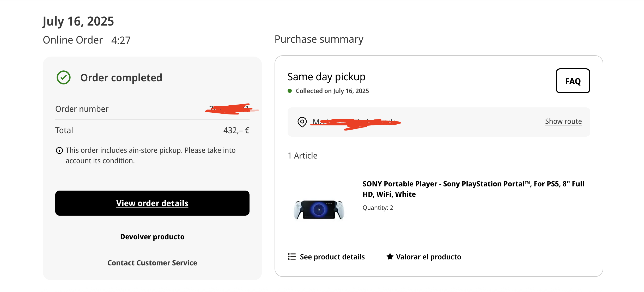Contact Customer Service link
The width and height of the screenshot is (644, 292).
click(152, 263)
